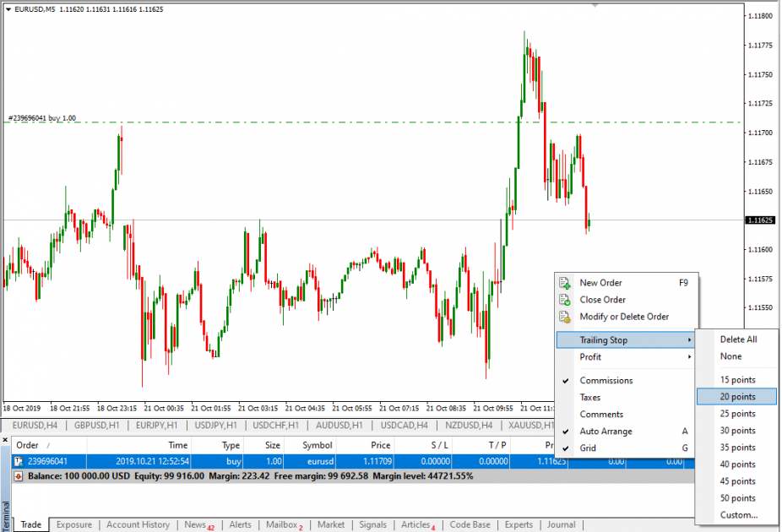Close the Terminal panel with the x
The height and width of the screenshot is (532, 782).
(5, 440)
